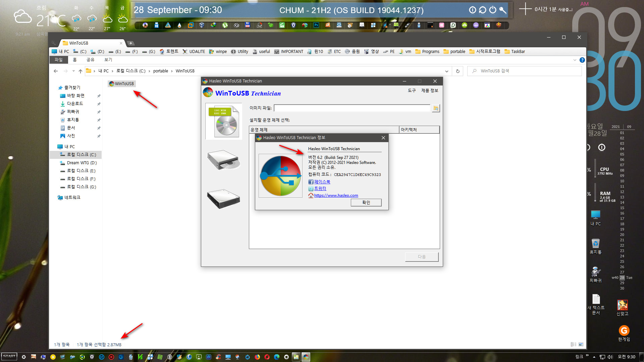Launch Photoshop from the top dock
Viewport: 644px width, 362px height.
click(316, 25)
